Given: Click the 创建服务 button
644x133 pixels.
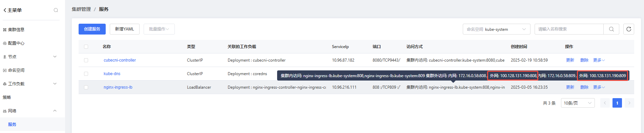Looking at the screenshot, I should pos(92,29).
